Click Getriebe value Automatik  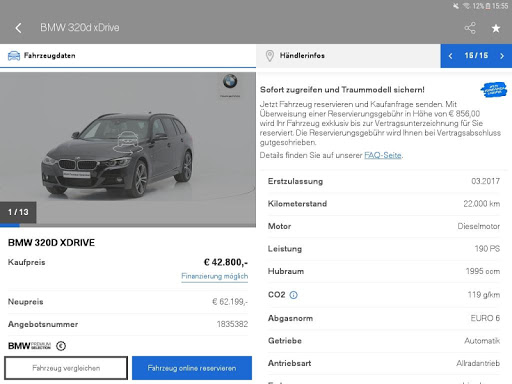(x=482, y=341)
